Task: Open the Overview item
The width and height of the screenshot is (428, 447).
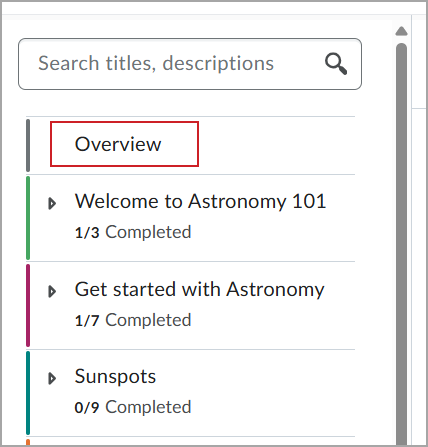Action: coord(118,144)
